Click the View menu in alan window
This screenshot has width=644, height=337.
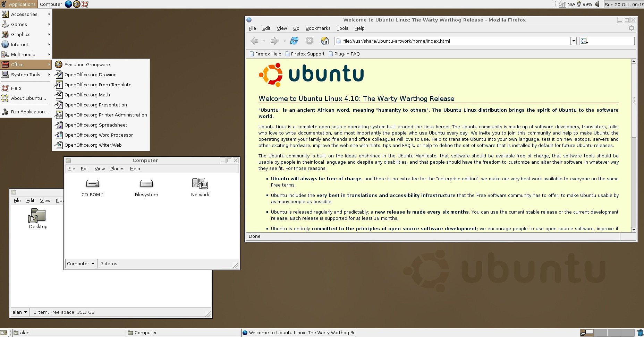click(x=45, y=201)
